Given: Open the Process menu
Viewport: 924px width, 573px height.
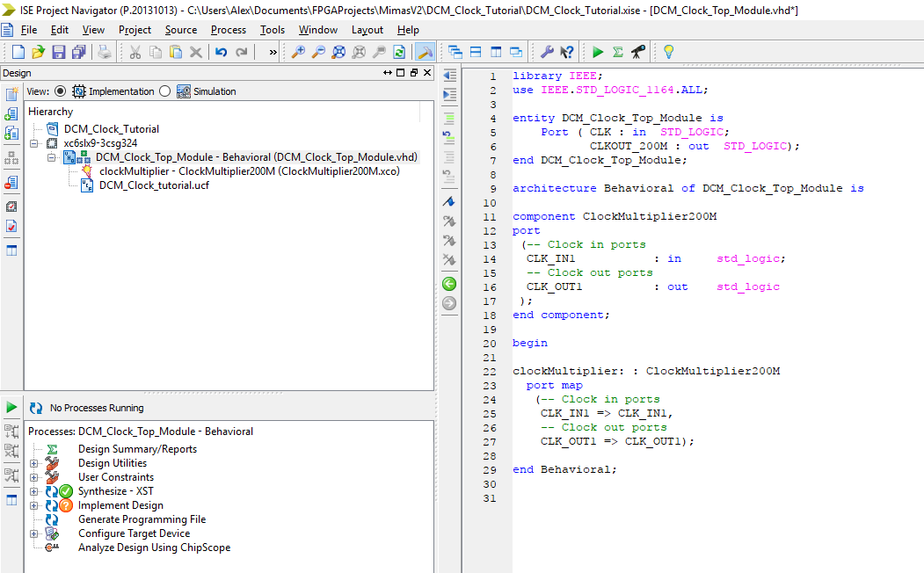Looking at the screenshot, I should click(x=228, y=29).
